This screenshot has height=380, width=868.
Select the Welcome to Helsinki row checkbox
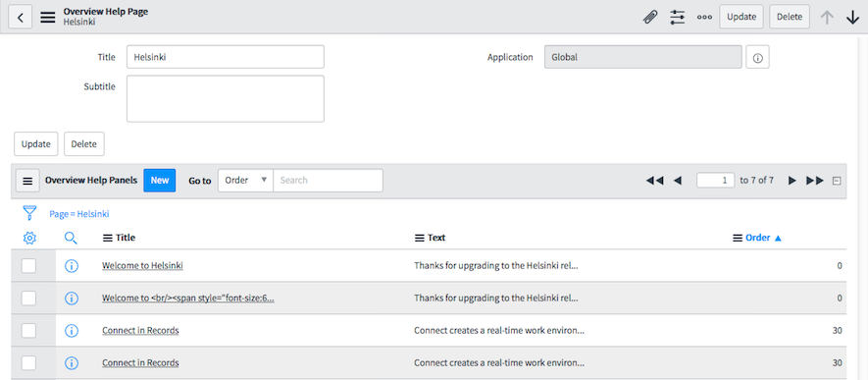pyautogui.click(x=28, y=266)
